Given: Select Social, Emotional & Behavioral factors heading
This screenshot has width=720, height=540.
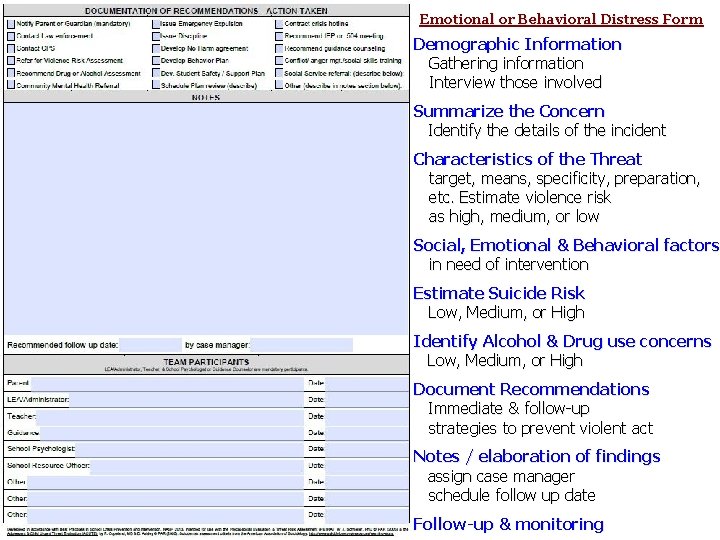Looking at the screenshot, I should point(566,245).
